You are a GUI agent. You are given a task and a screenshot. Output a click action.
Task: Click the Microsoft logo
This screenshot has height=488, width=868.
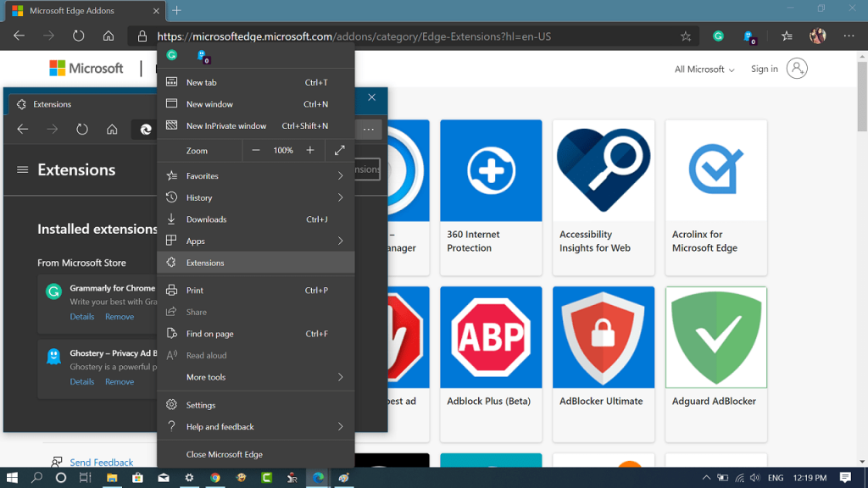tap(86, 69)
